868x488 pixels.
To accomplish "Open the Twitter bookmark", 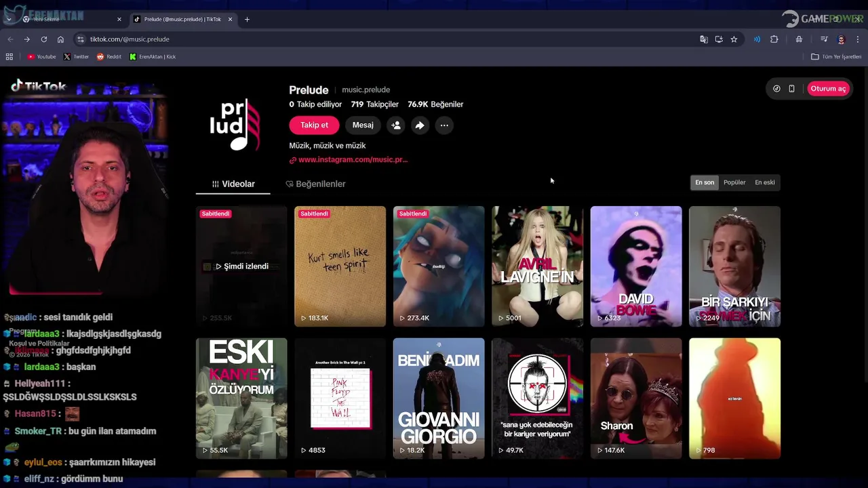I will pyautogui.click(x=76, y=57).
